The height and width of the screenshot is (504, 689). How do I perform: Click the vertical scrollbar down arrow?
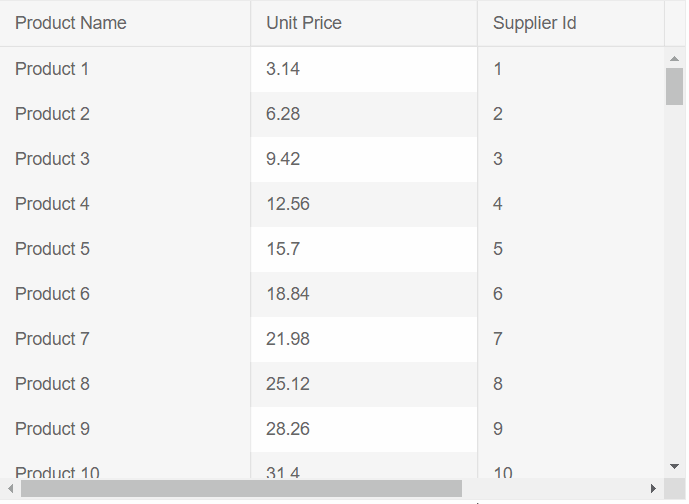click(x=675, y=467)
